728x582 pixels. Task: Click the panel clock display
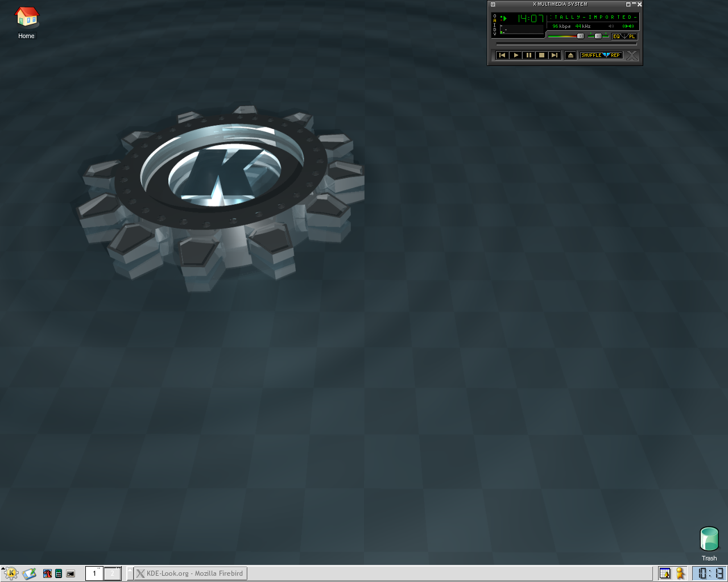click(x=710, y=573)
